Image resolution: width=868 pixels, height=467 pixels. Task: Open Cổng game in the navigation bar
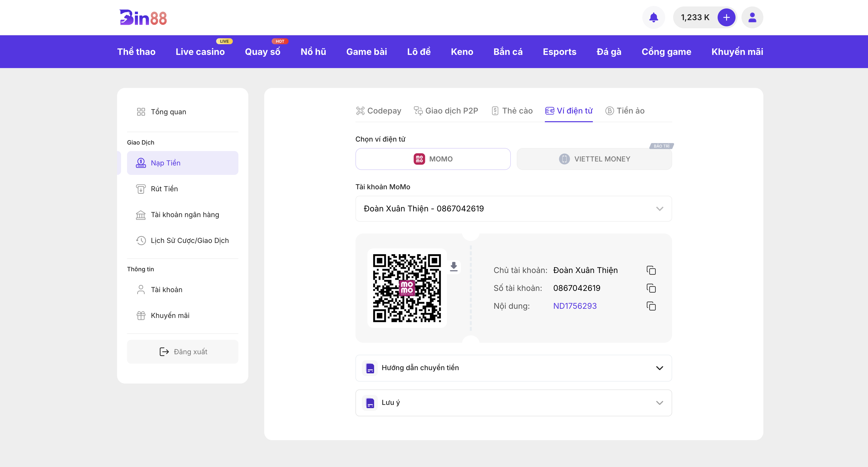(x=666, y=52)
